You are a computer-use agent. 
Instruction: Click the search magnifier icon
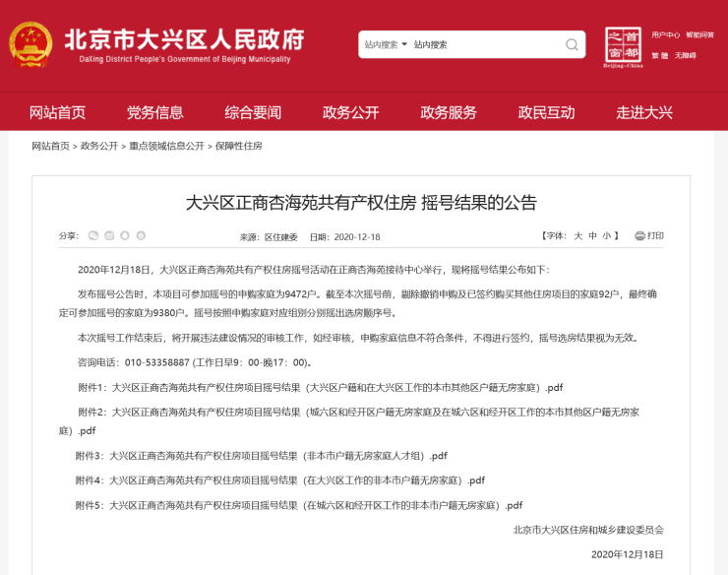[x=572, y=44]
